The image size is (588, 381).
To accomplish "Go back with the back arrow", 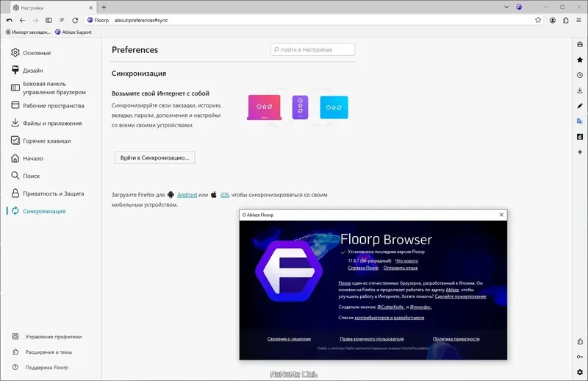I will coord(23,21).
